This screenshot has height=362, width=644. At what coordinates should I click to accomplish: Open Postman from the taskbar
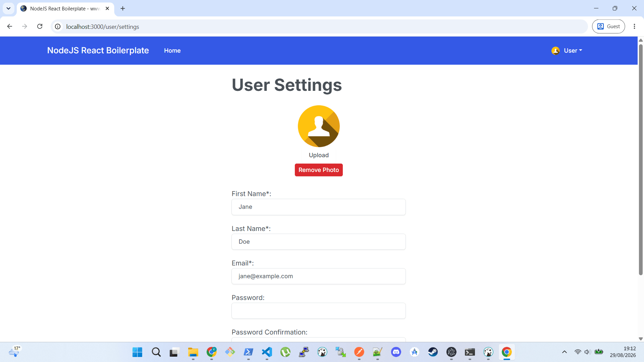[359, 352]
